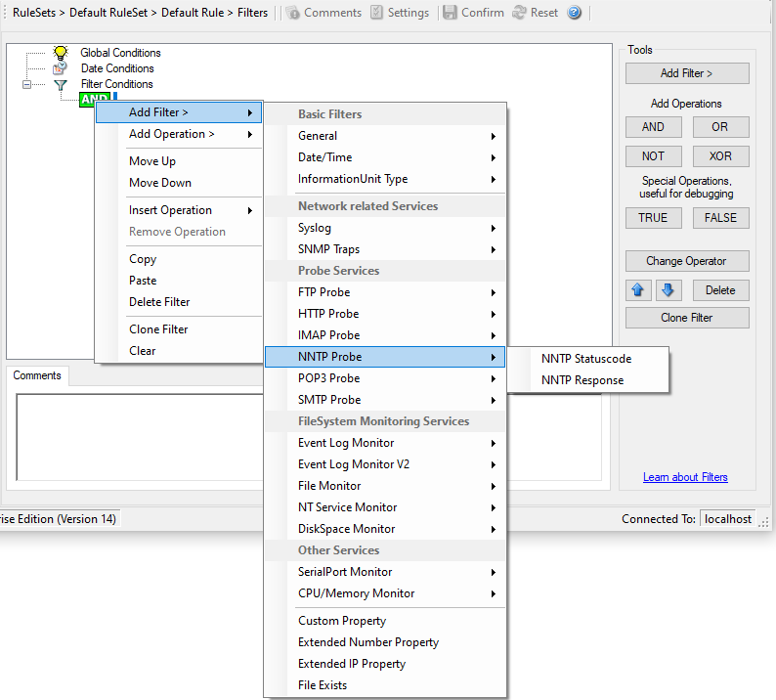Expand the Event Log Monitor V2 submenu
Viewport: 776px width, 700px height.
point(385,464)
